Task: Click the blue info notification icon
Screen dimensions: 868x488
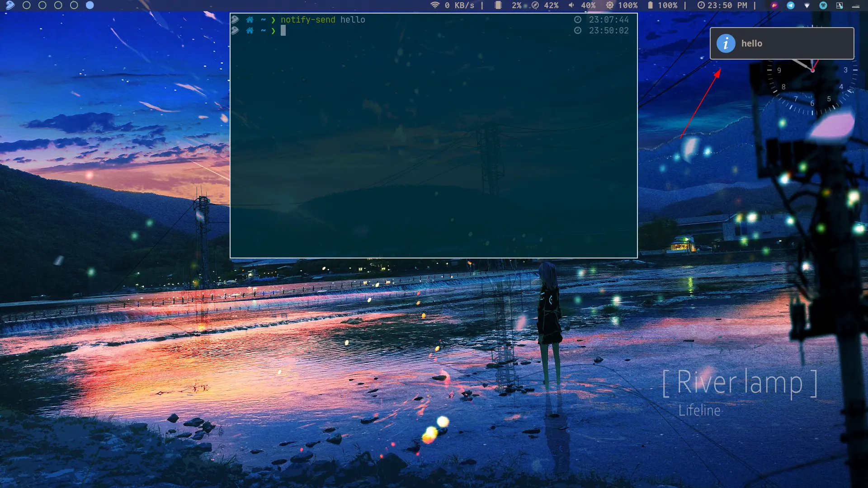Action: (x=726, y=43)
